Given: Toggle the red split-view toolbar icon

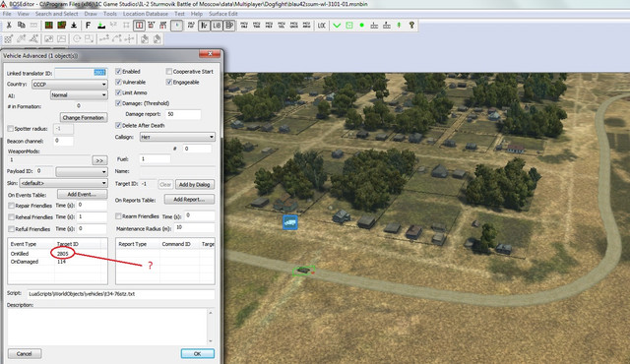Looking at the screenshot, I should (x=139, y=26).
